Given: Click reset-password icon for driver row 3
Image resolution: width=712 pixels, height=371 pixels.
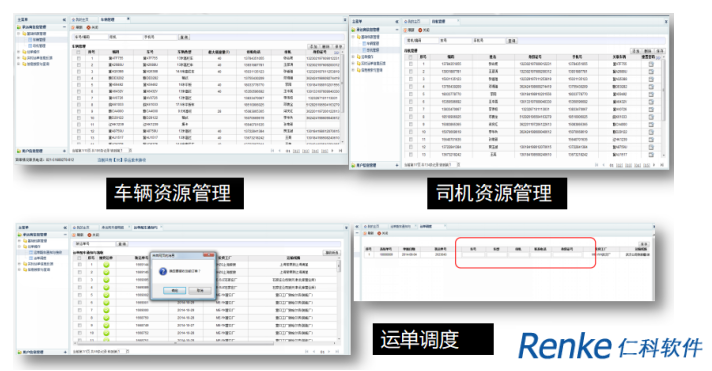Looking at the screenshot, I should (651, 79).
